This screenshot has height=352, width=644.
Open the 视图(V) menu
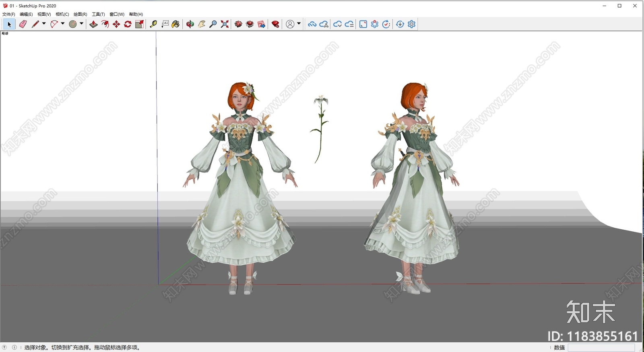pos(44,14)
